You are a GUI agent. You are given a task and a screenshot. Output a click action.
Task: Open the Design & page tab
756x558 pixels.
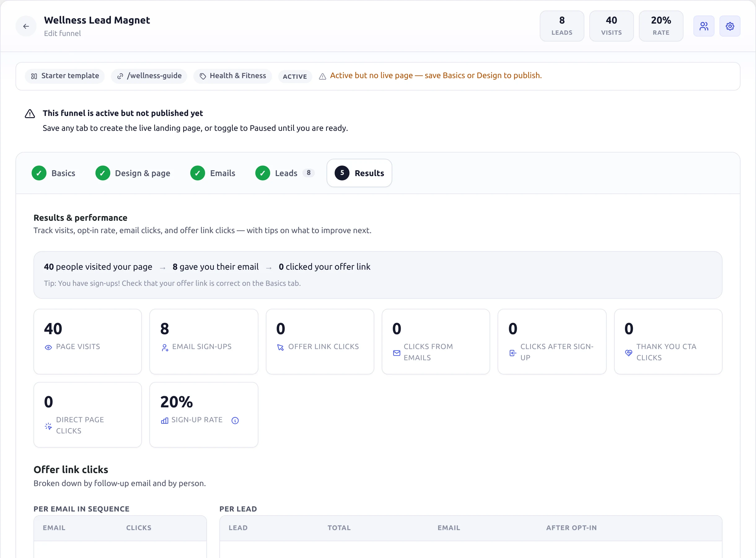(133, 173)
